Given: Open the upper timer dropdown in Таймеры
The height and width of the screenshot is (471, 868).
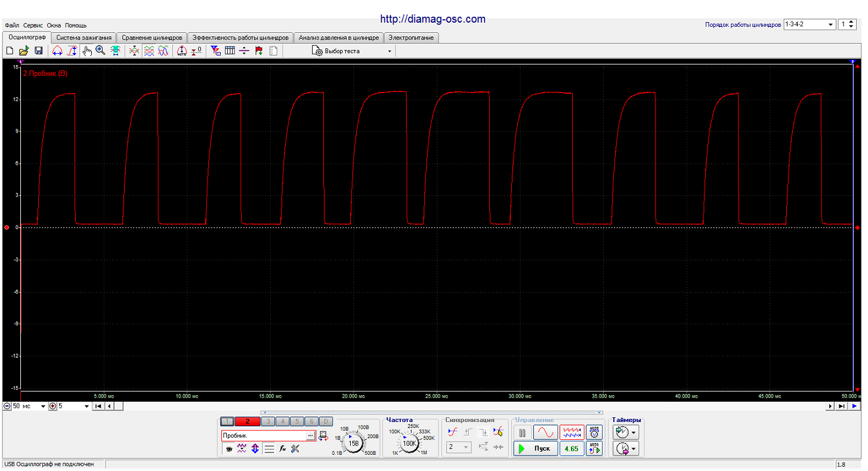Looking at the screenshot, I should pos(625,432).
